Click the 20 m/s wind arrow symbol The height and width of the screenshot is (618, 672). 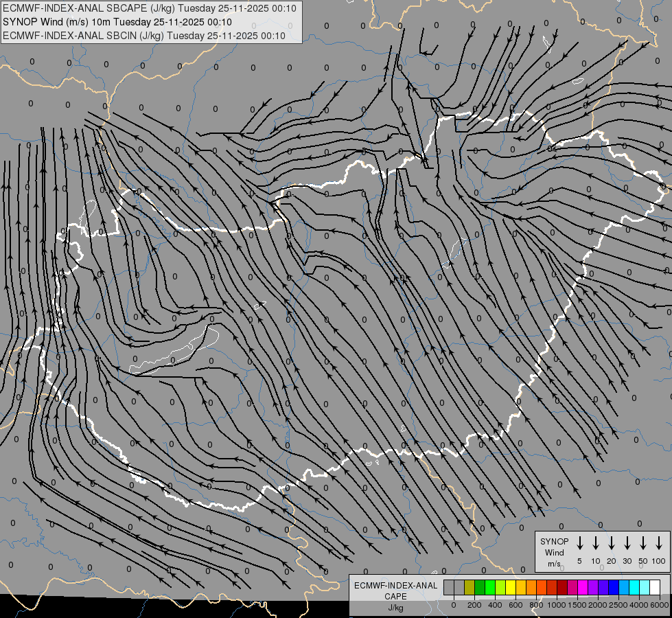[x=612, y=543]
